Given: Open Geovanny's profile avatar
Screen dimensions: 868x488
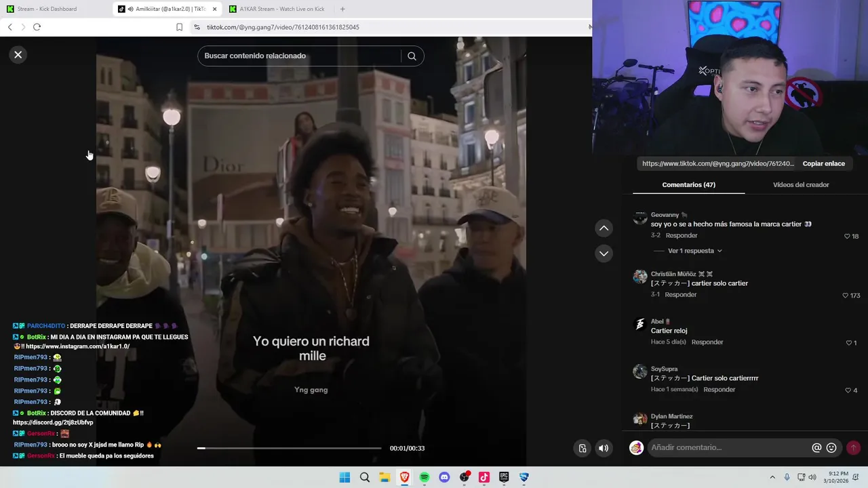Looking at the screenshot, I should [640, 218].
